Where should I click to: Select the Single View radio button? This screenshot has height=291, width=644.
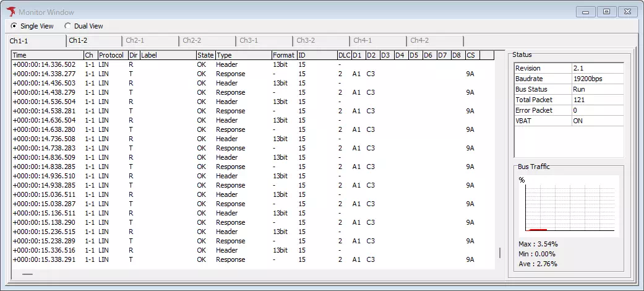[14, 26]
